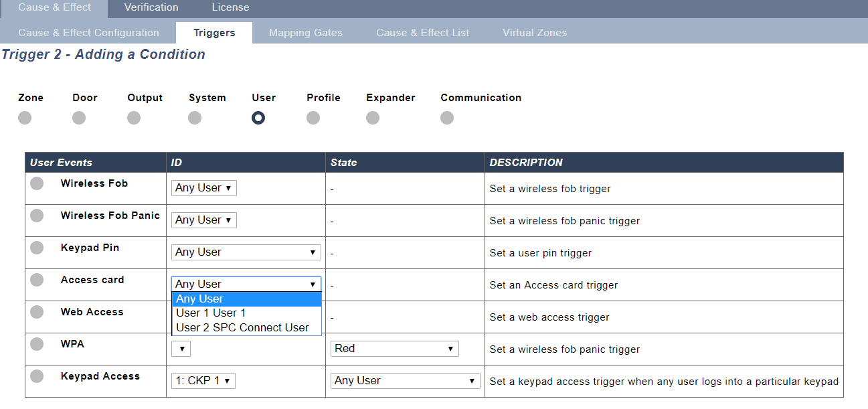Select 'User 1 User 1' in dropdown list

pyautogui.click(x=211, y=313)
